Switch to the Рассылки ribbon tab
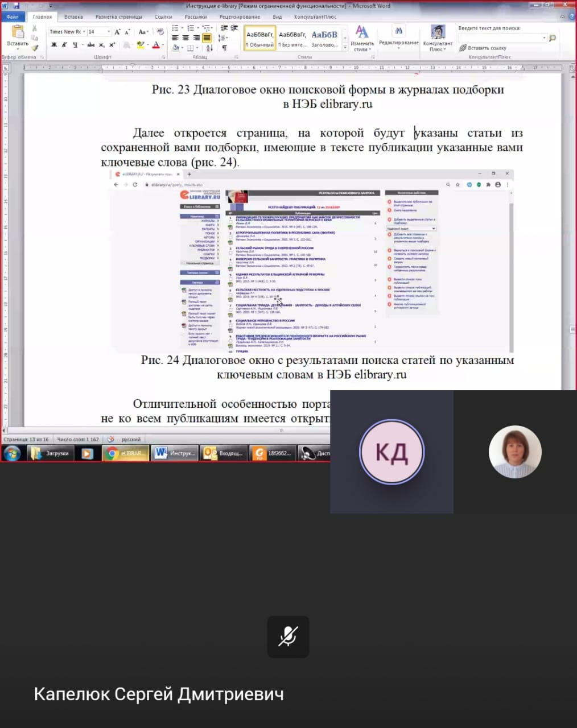The height and width of the screenshot is (728, 577). pyautogui.click(x=196, y=17)
